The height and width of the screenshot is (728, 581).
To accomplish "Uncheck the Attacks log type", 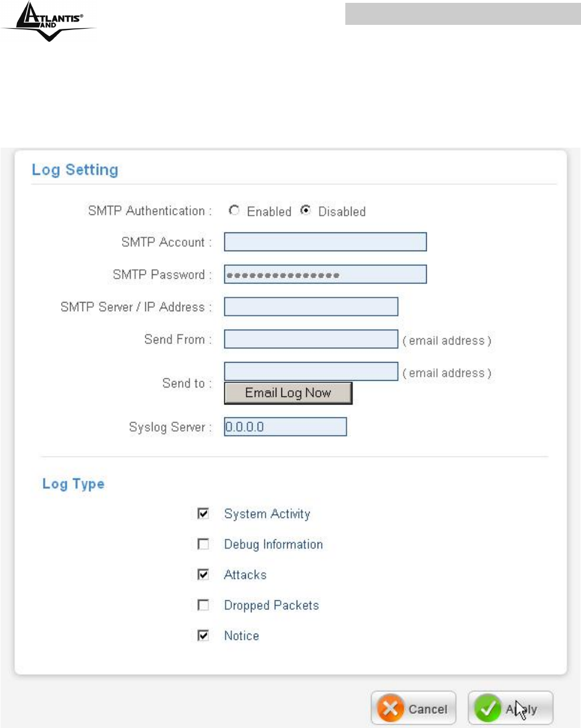I will [203, 575].
